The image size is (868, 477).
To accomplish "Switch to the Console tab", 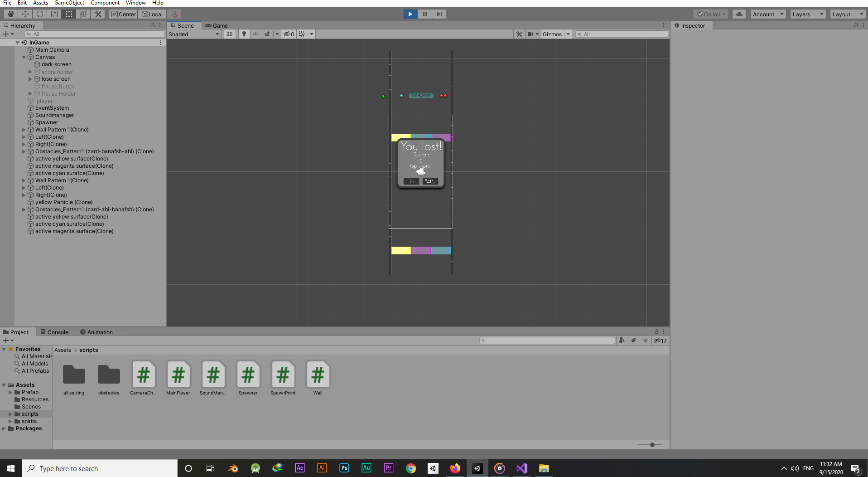I will click(x=54, y=332).
